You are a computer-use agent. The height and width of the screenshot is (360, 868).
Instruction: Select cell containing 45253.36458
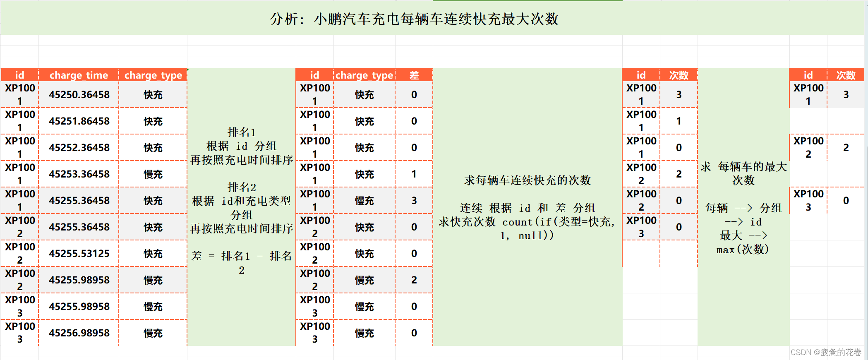coord(79,174)
